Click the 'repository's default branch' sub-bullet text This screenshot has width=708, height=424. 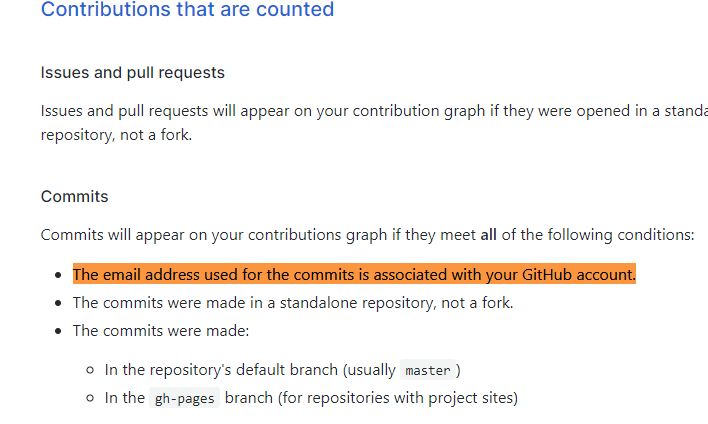(250, 370)
